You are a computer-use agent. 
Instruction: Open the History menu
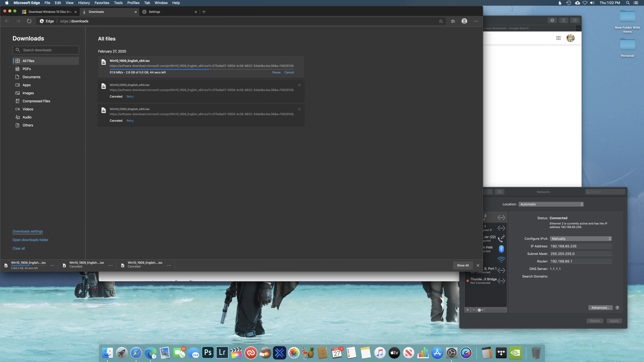(84, 3)
